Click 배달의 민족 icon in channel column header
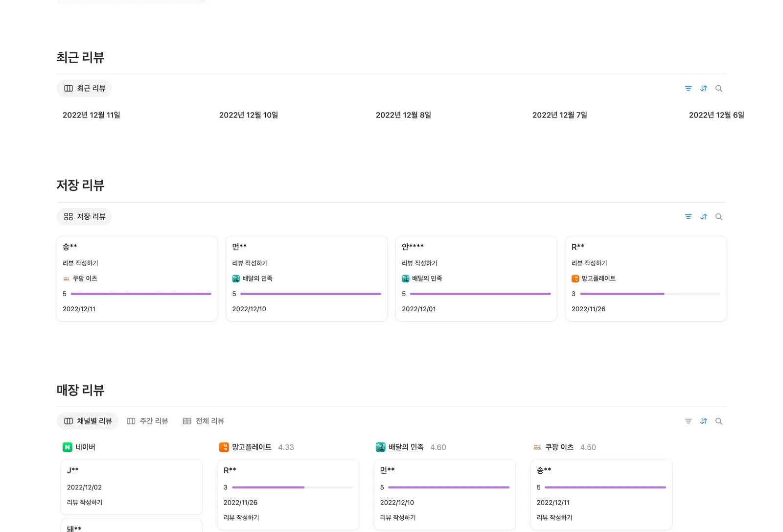Screen dimensions: 783x532 [x=381, y=447]
